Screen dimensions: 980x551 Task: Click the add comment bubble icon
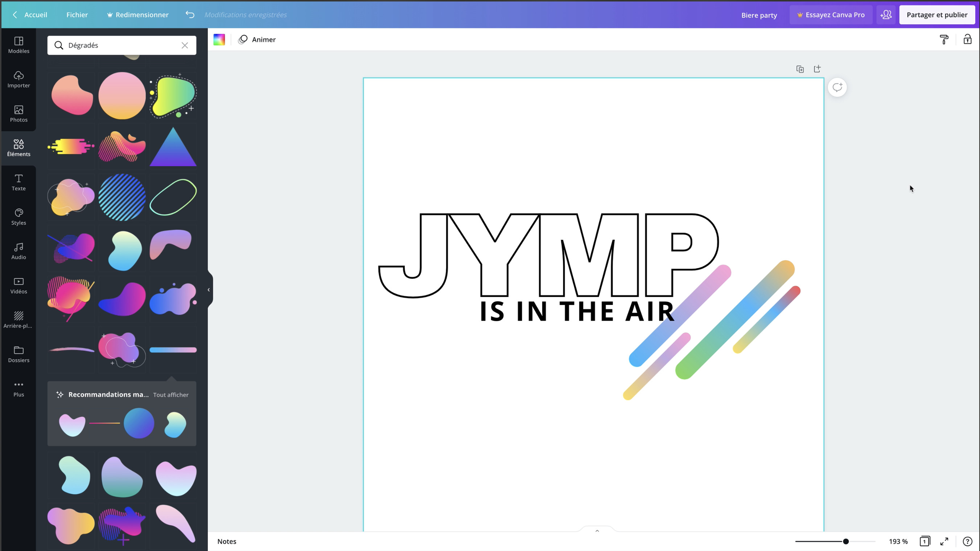coord(837,87)
